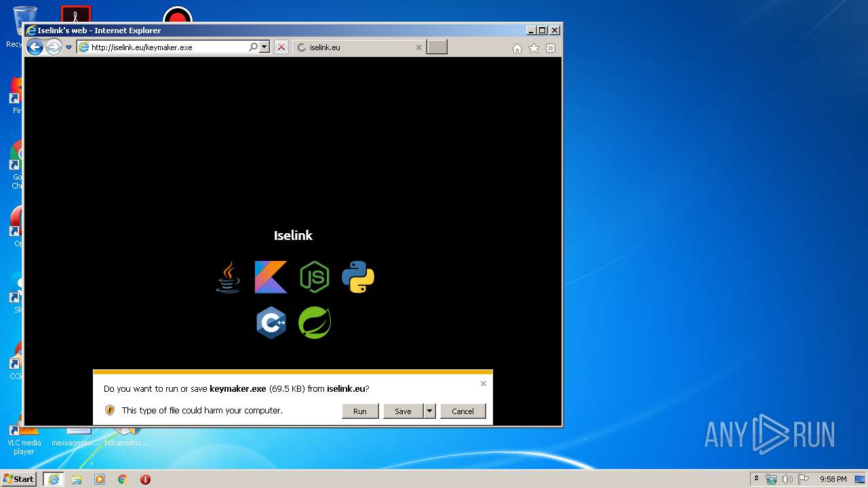This screenshot has width=868, height=488.
Task: Open Google Chrome from taskbar
Action: [x=123, y=479]
